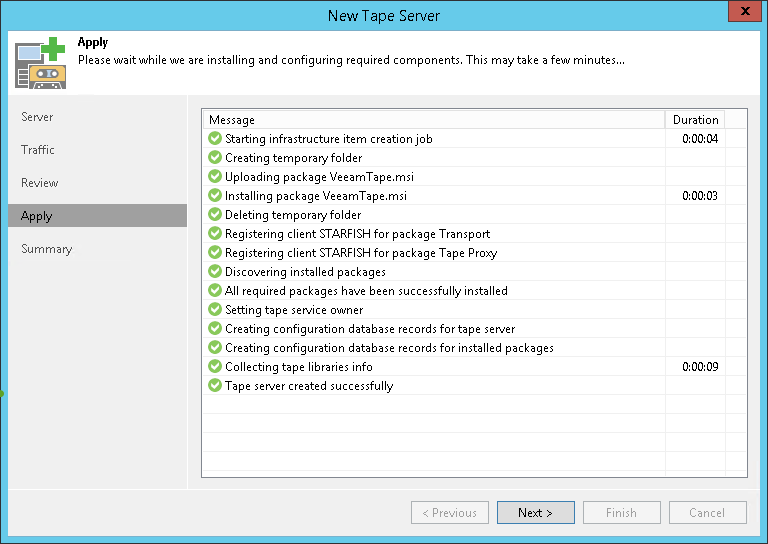This screenshot has height=544, width=768.
Task: Select the Summary step in sidebar
Action: point(47,249)
